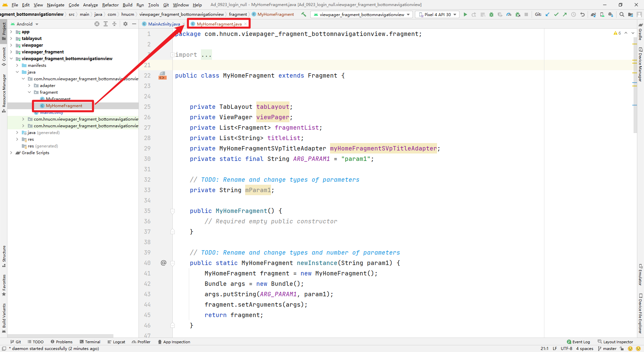Expand the tablayout module node

coord(11,39)
